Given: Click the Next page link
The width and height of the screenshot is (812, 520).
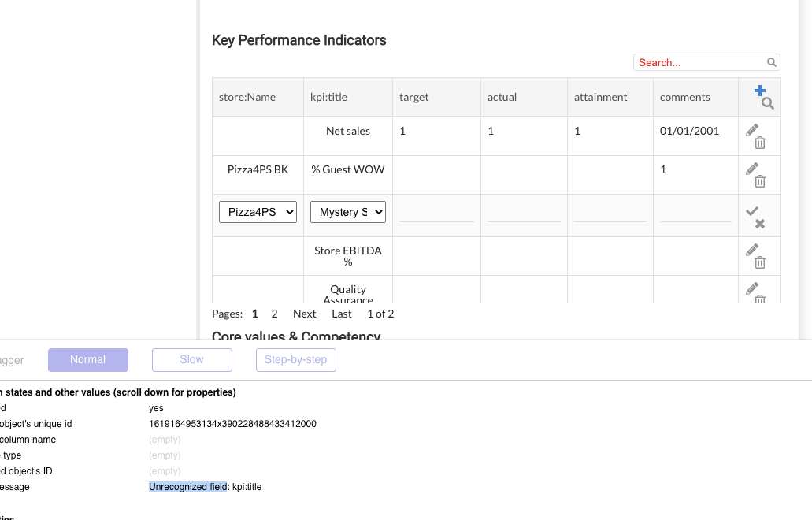Looking at the screenshot, I should pyautogui.click(x=304, y=314).
